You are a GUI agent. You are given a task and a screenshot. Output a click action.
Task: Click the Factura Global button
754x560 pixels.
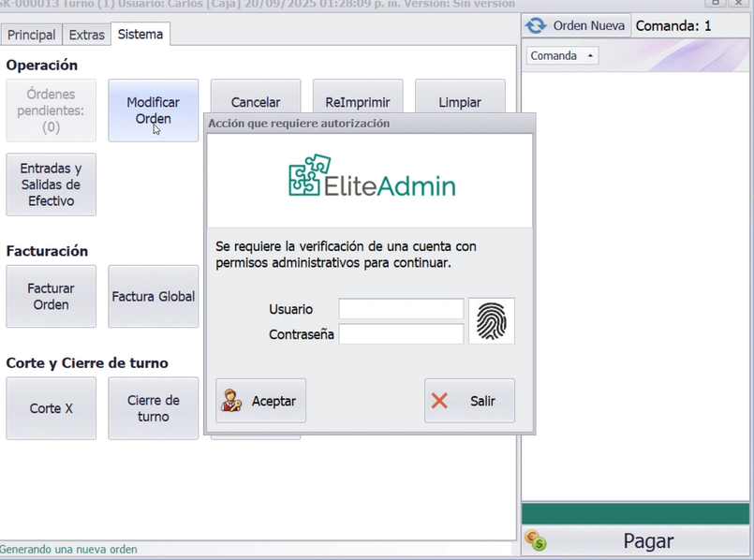tap(153, 296)
